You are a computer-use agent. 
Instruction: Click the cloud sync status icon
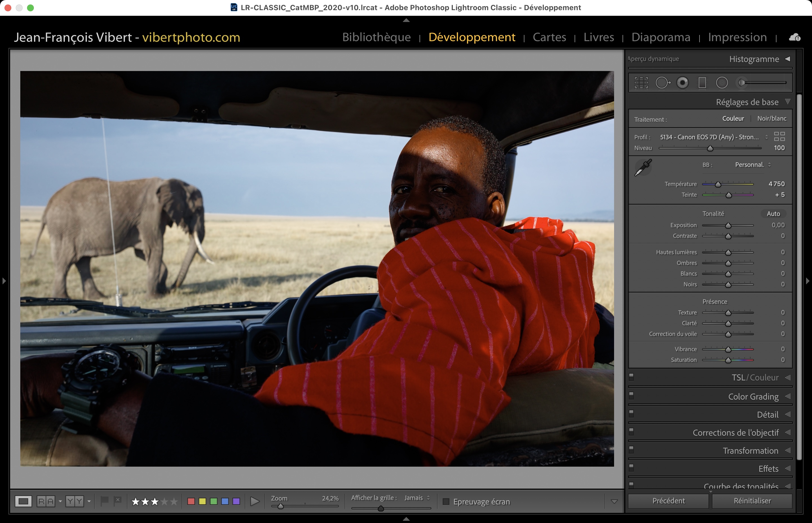(794, 37)
